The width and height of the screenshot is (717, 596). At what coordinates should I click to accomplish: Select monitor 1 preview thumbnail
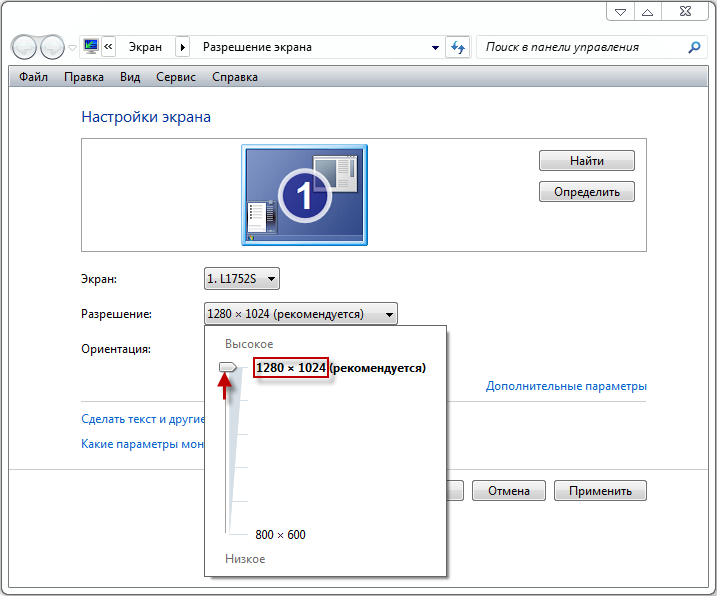[x=305, y=195]
